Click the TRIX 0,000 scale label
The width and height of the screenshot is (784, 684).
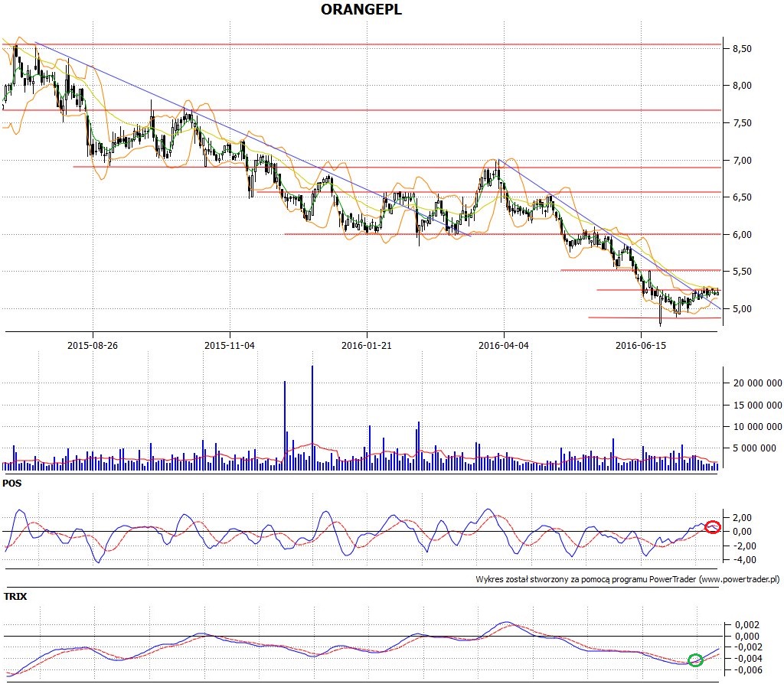[746, 637]
